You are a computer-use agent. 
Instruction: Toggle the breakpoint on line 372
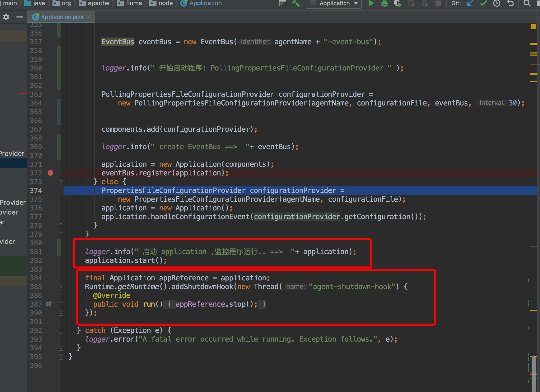pos(50,173)
